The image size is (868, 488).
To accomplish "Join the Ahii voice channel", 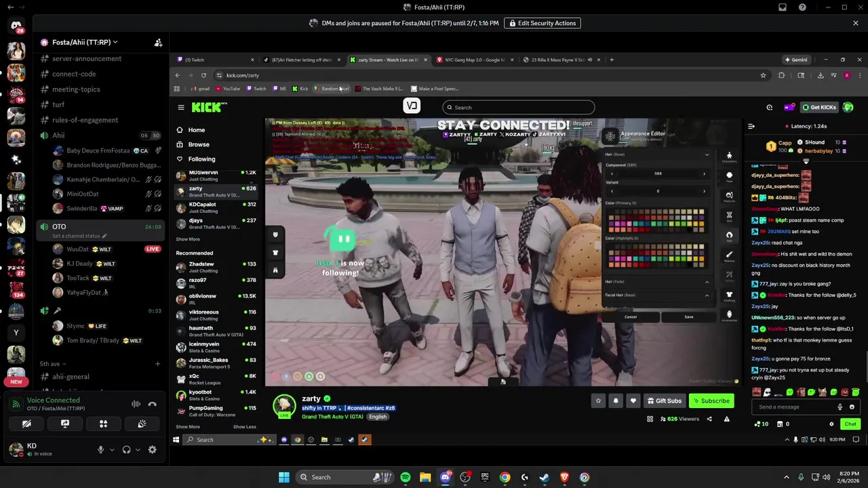I will coord(100,136).
